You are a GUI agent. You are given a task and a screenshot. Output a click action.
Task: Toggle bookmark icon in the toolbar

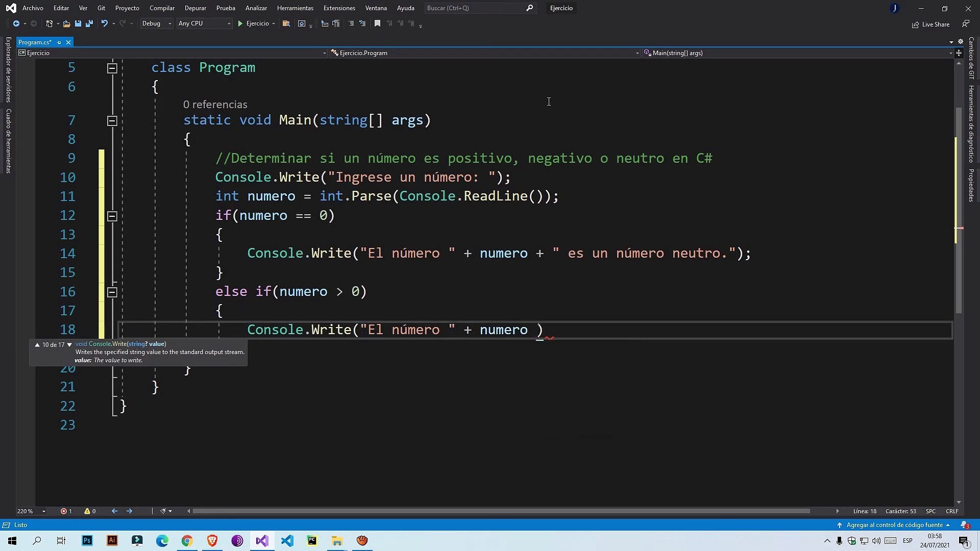click(377, 23)
